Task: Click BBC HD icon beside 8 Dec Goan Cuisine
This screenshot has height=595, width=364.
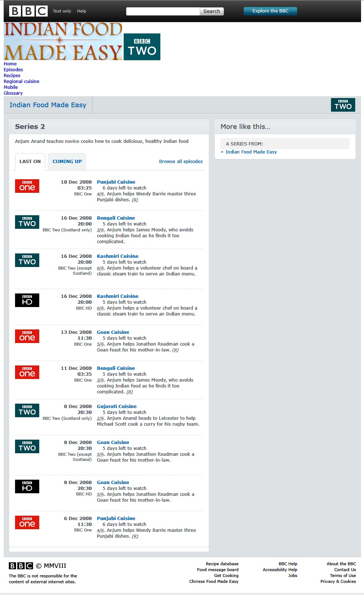Action: tap(27, 486)
